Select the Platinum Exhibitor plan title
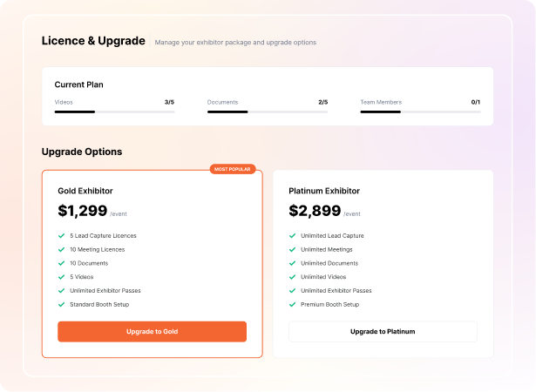The image size is (536, 392). 324,191
